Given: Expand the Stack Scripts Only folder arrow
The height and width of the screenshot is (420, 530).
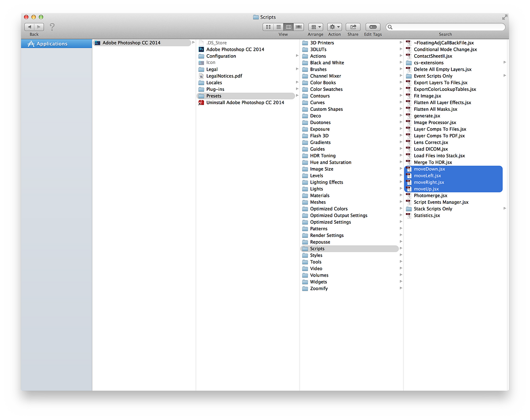Looking at the screenshot, I should pos(505,209).
